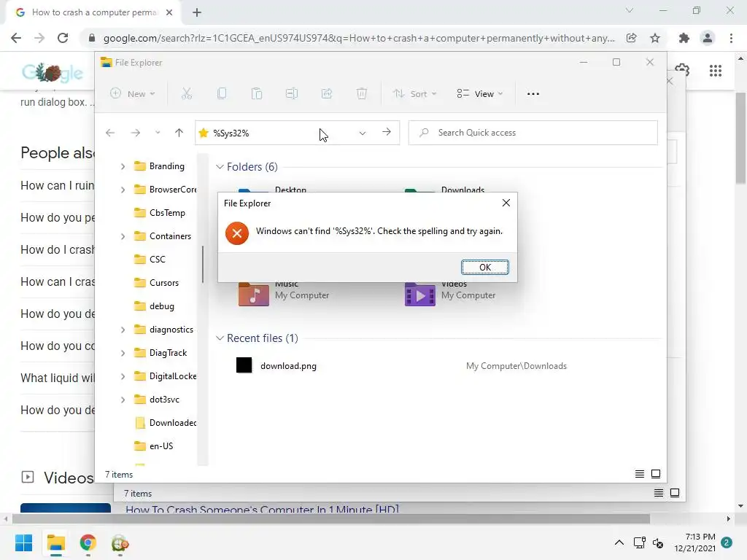The image size is (747, 560).
Task: Open the notification center badge
Action: (727, 542)
